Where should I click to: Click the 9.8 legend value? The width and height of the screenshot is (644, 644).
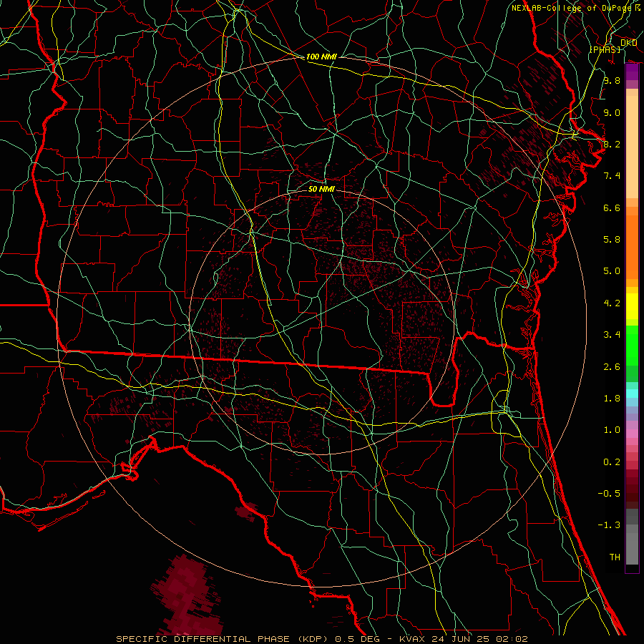coord(612,80)
